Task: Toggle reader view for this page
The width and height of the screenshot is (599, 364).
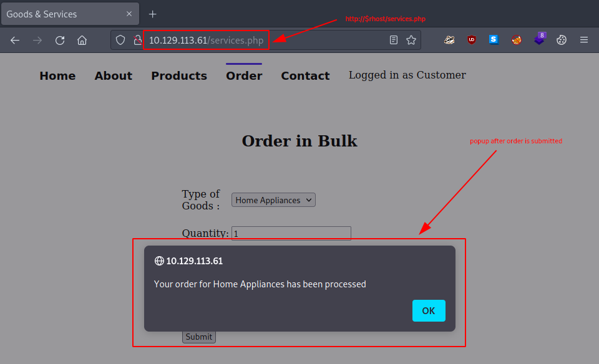Action: pyautogui.click(x=393, y=39)
